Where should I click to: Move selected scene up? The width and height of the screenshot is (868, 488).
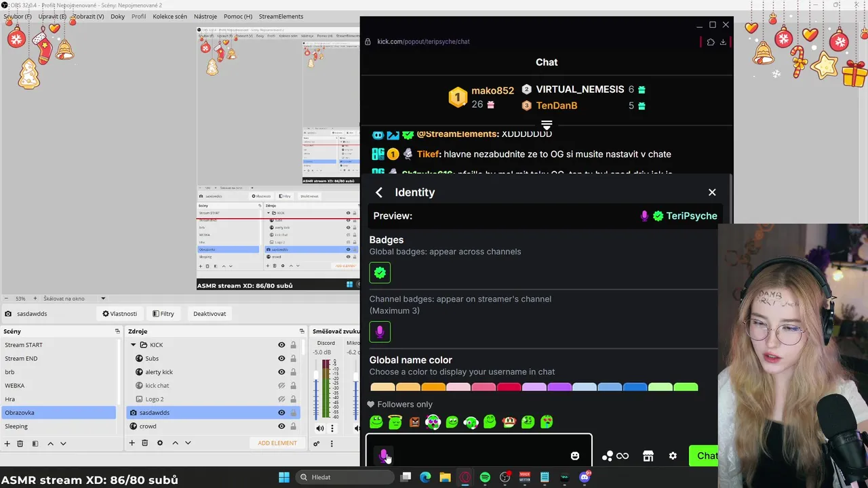50,443
